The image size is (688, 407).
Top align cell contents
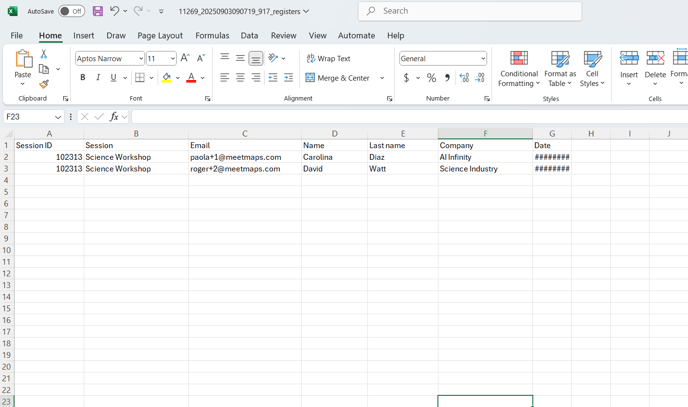[225, 58]
